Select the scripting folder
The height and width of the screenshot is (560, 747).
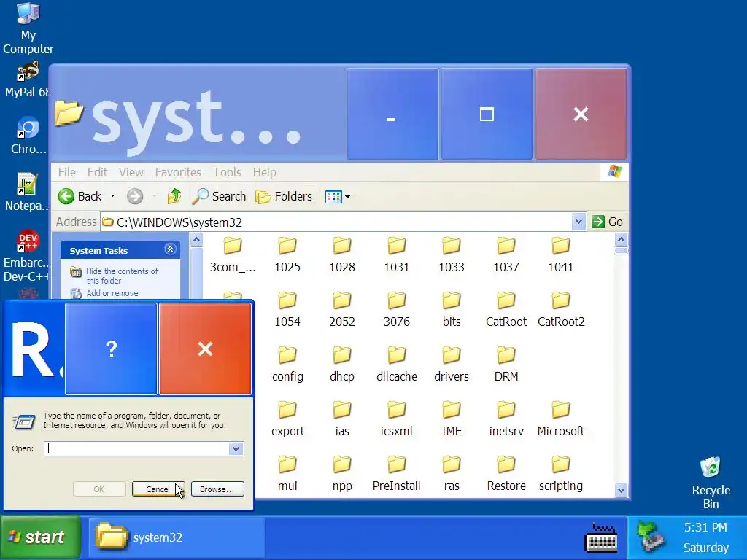tap(561, 474)
